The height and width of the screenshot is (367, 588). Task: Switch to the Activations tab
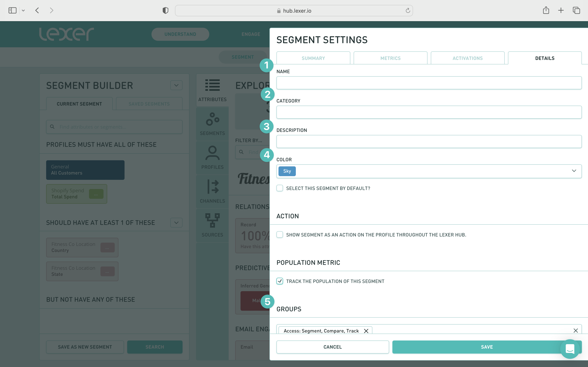468,58
